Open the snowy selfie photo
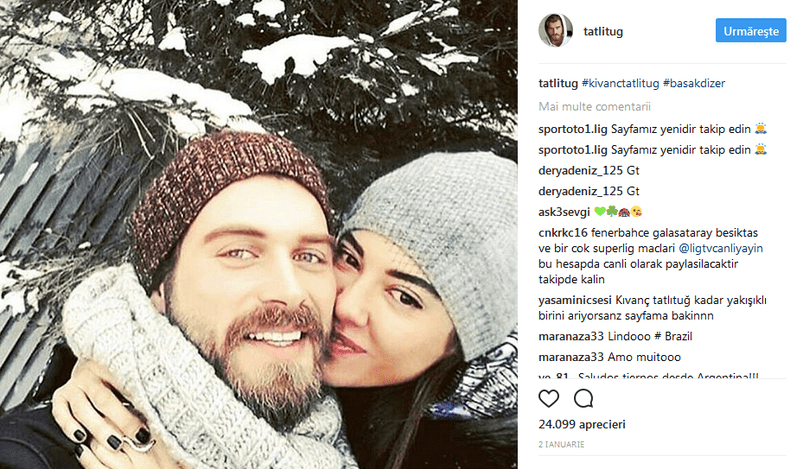 pyautogui.click(x=258, y=234)
